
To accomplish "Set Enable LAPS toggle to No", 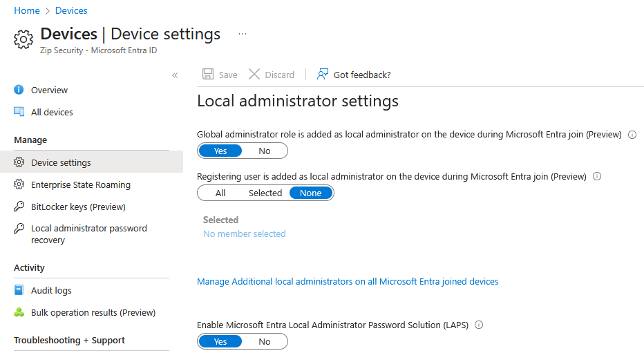I will (x=265, y=341).
